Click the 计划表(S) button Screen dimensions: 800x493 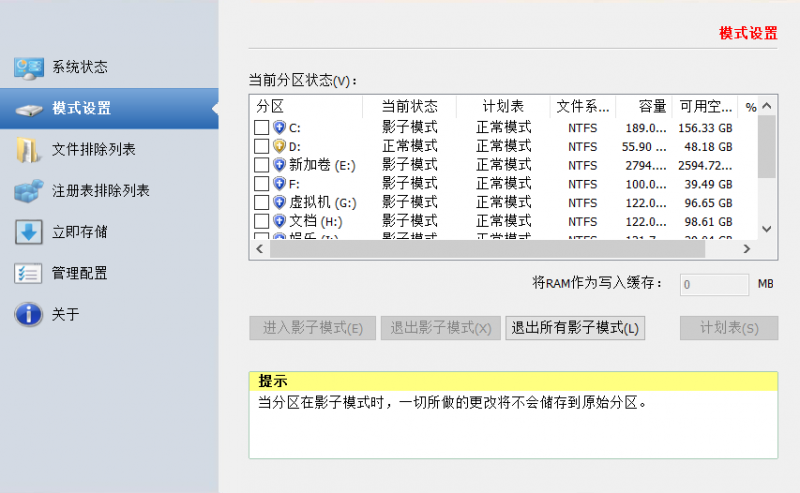tap(729, 328)
